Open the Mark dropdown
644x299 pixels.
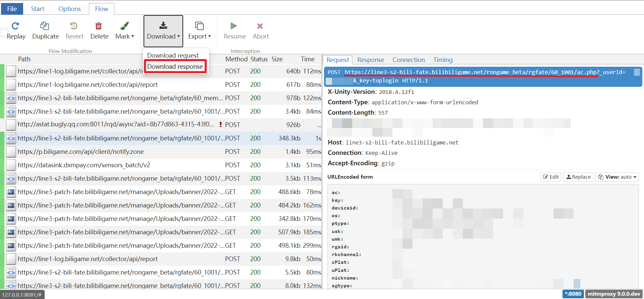coord(124,31)
